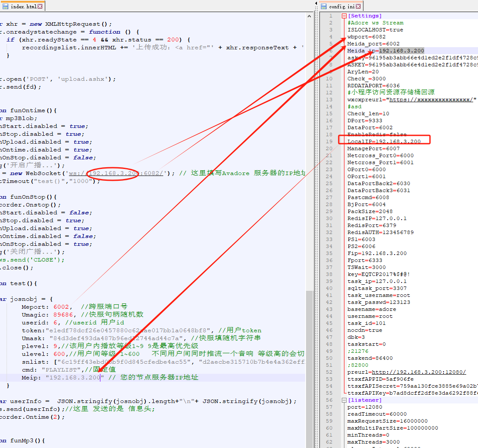
Task: Select the highlighted Meida_ip=192.168.3.200 line
Action: click(385, 51)
